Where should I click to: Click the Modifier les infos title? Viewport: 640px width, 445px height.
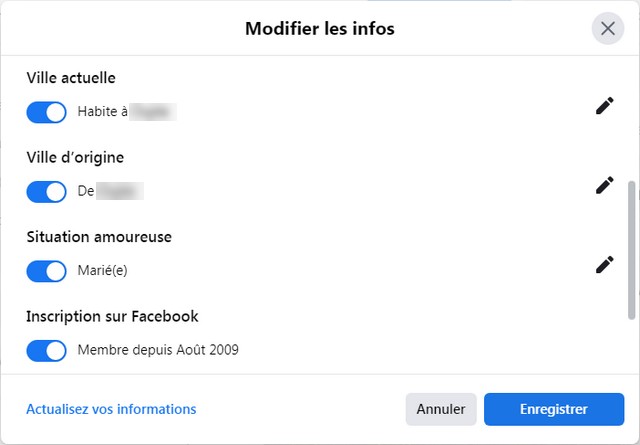click(x=320, y=29)
